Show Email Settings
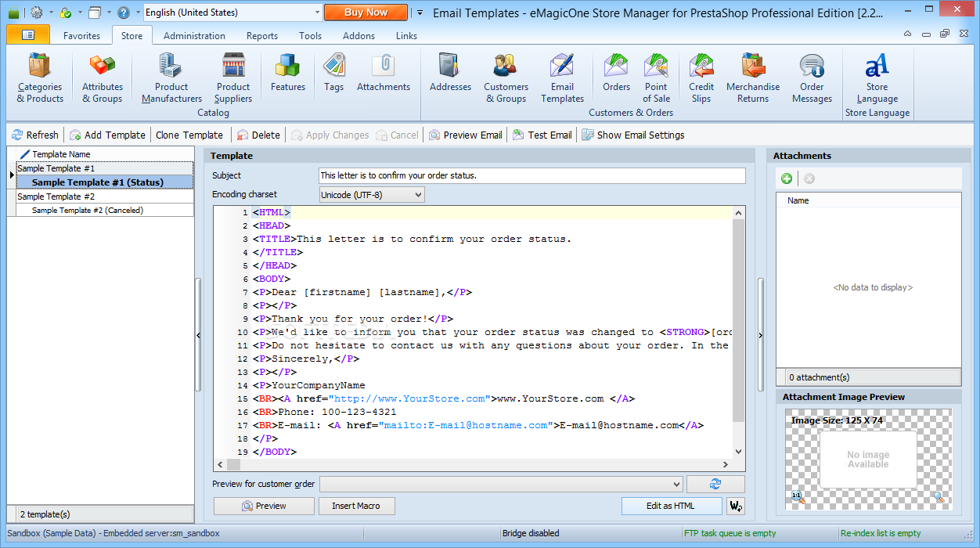The width and height of the screenshot is (980, 548). tap(632, 135)
